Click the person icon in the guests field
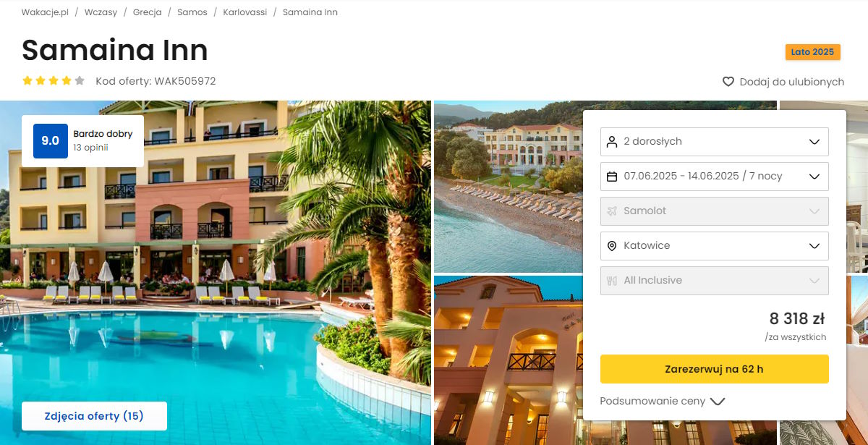Image resolution: width=868 pixels, height=445 pixels. [612, 142]
